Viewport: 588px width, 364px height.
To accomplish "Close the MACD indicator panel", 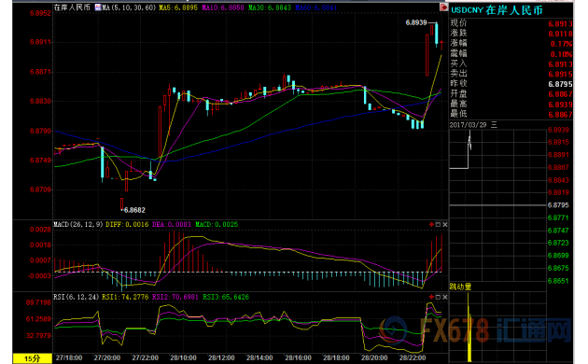I will 445,224.
